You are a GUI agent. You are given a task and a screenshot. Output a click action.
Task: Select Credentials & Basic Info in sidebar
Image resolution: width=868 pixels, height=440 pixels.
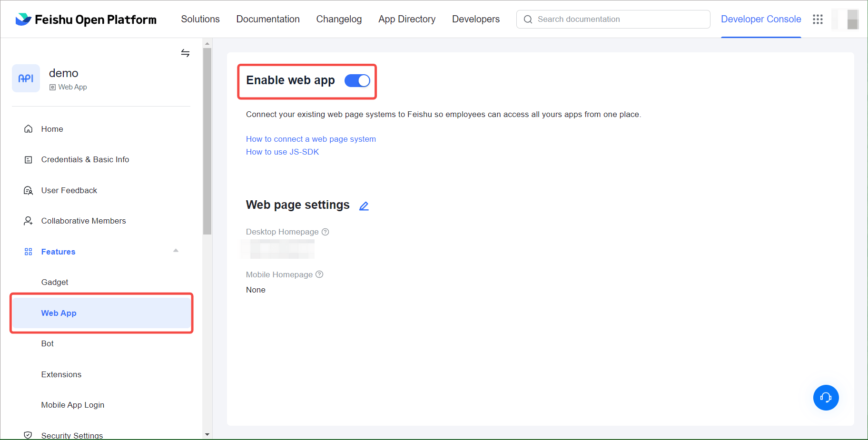pyautogui.click(x=85, y=160)
